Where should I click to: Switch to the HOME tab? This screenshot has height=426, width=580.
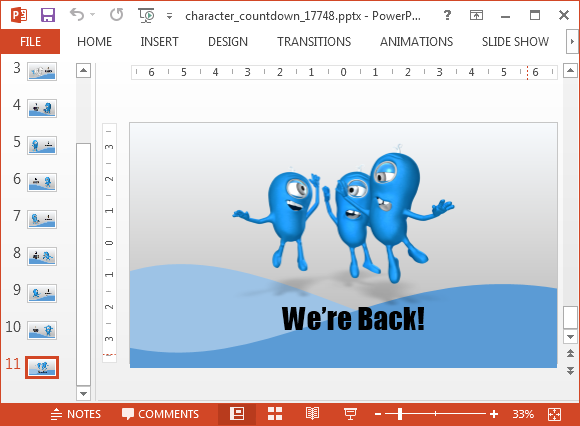tap(94, 41)
